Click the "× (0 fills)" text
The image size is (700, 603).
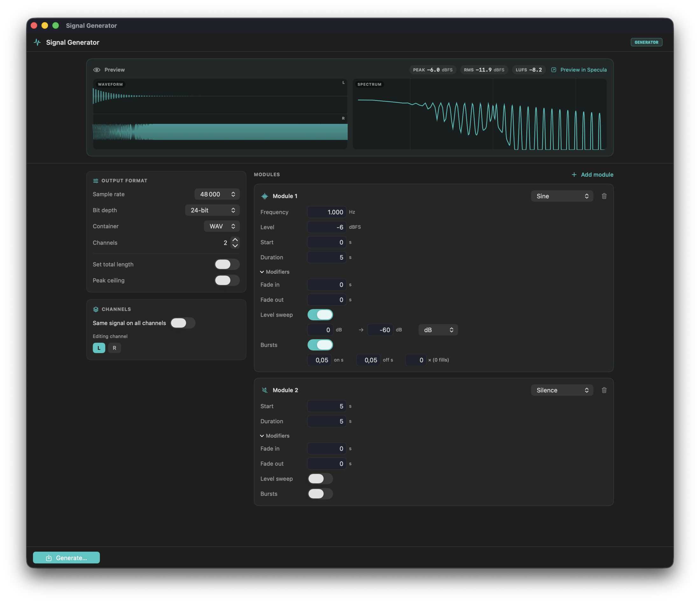(438, 360)
